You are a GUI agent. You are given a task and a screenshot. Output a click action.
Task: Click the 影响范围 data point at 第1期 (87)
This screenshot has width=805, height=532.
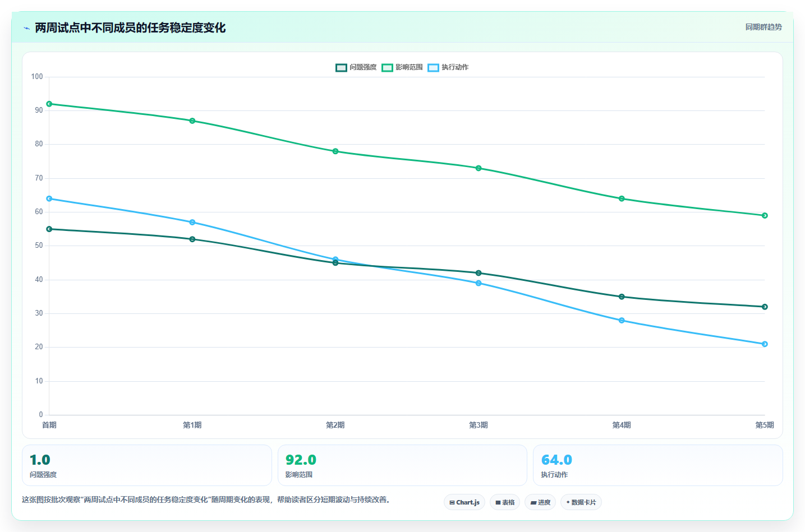coord(192,121)
